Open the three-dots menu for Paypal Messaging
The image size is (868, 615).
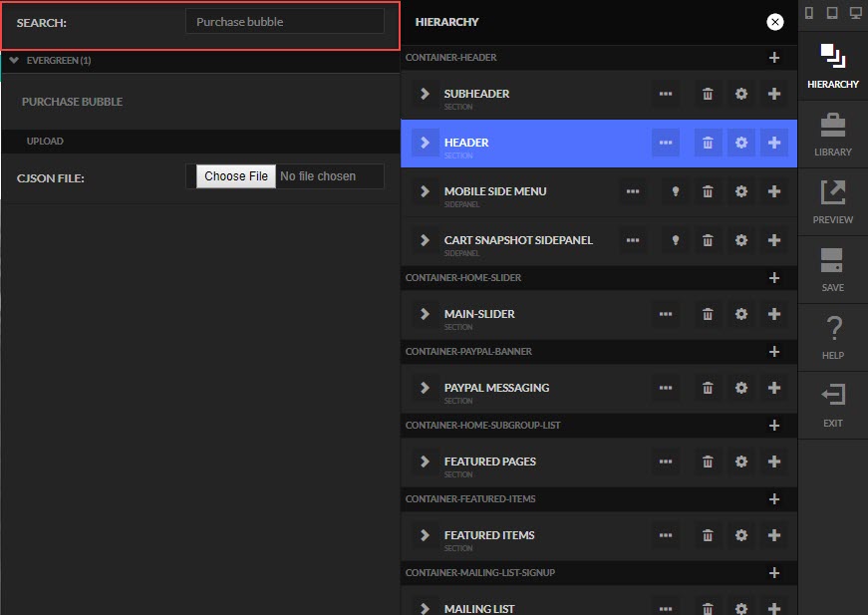666,388
